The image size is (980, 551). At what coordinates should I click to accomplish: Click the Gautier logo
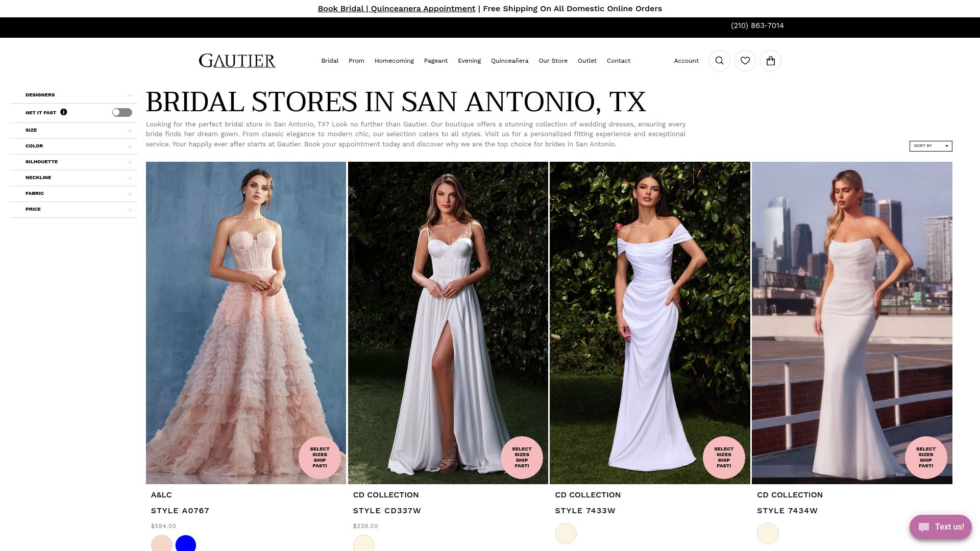point(237,60)
